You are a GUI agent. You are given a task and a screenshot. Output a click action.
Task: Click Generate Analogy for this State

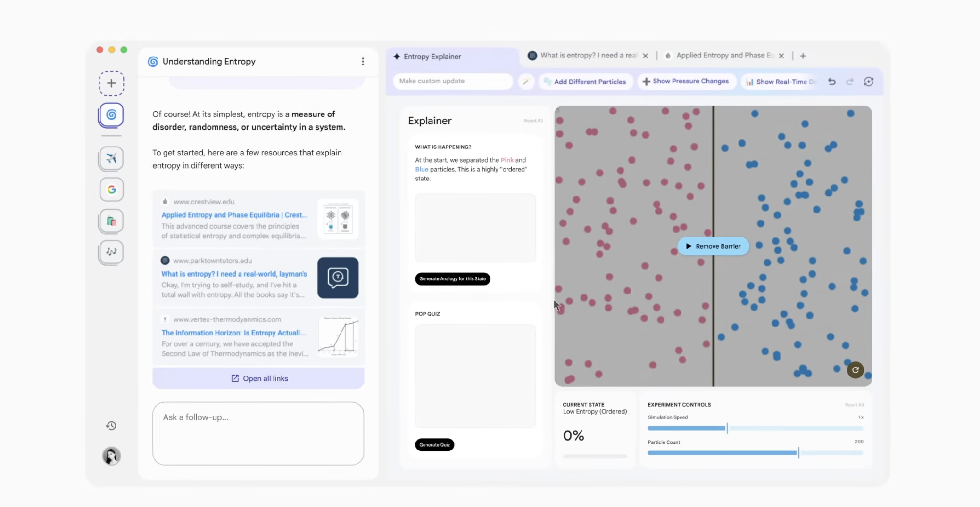coord(452,279)
